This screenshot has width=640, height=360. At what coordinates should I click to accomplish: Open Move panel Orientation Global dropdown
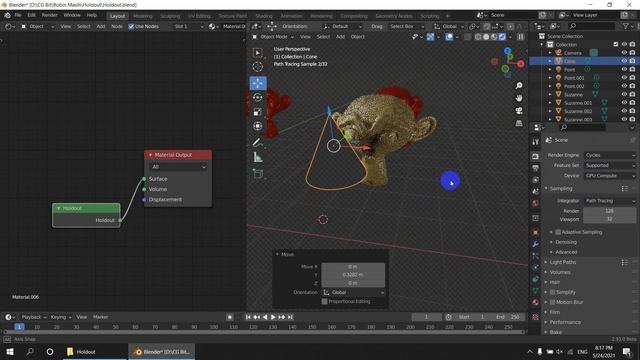pos(353,293)
